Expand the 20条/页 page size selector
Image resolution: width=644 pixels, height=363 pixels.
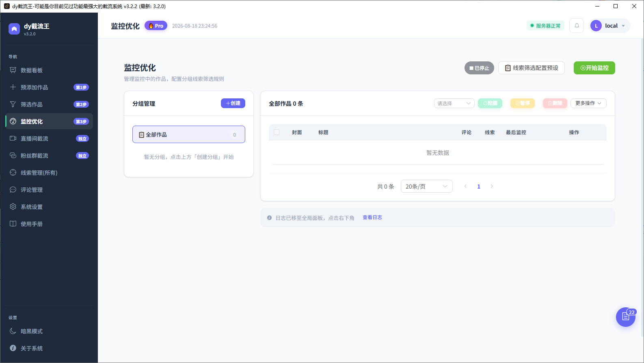tap(426, 186)
